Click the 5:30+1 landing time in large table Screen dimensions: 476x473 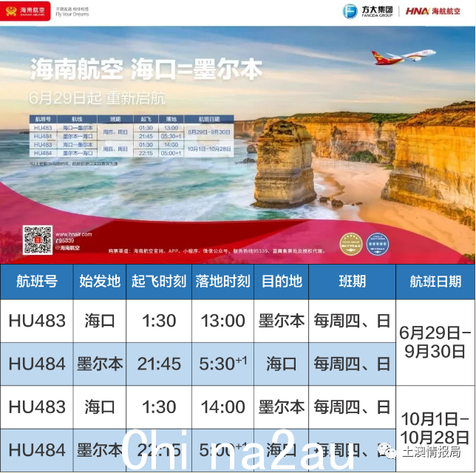(x=222, y=363)
